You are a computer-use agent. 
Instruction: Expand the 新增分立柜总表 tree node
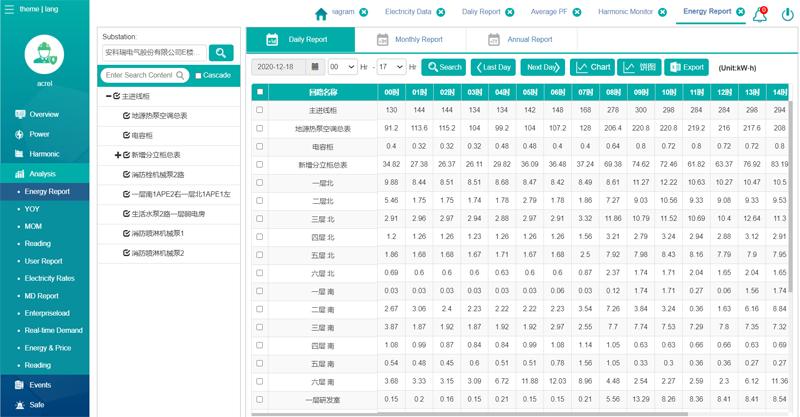[x=117, y=155]
